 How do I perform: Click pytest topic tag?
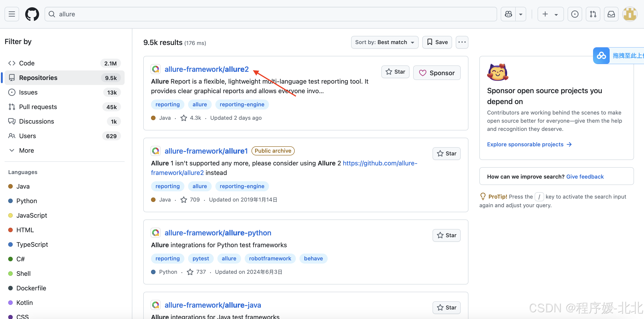pyautogui.click(x=201, y=258)
